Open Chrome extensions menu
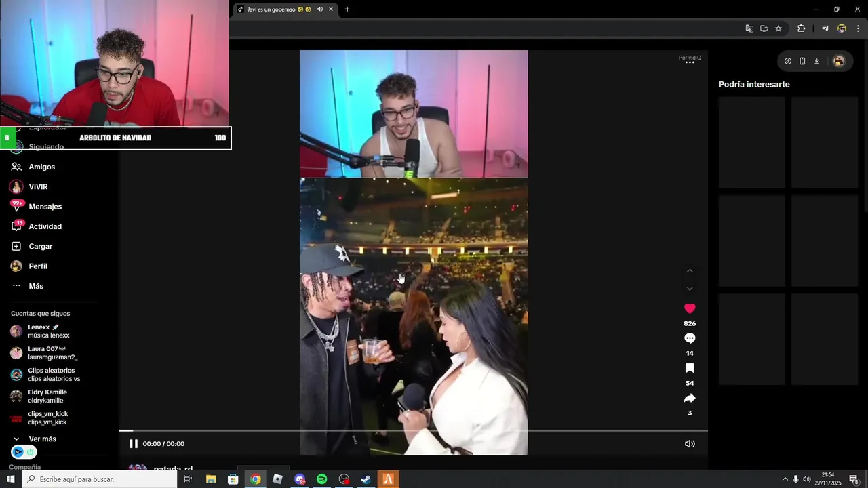This screenshot has height=488, width=868. click(802, 28)
